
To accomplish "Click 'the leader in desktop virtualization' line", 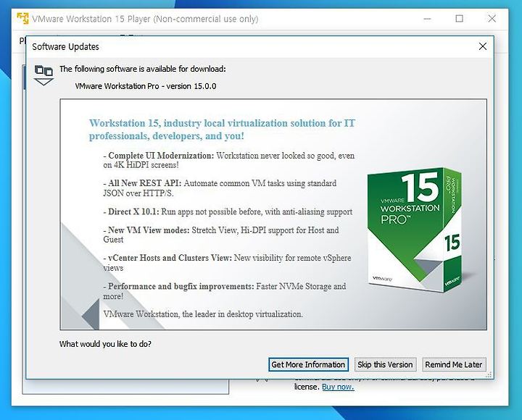I will point(203,314).
